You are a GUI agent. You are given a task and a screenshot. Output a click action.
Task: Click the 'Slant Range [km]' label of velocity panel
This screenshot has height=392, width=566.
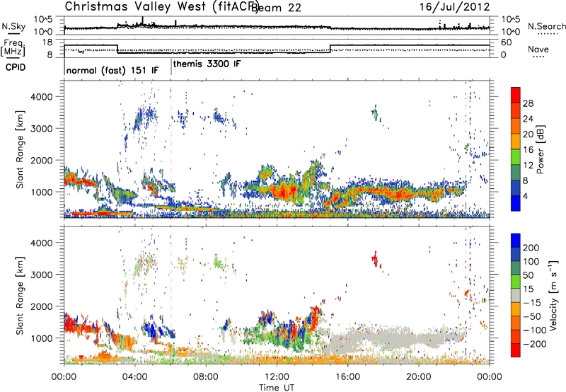coord(20,295)
